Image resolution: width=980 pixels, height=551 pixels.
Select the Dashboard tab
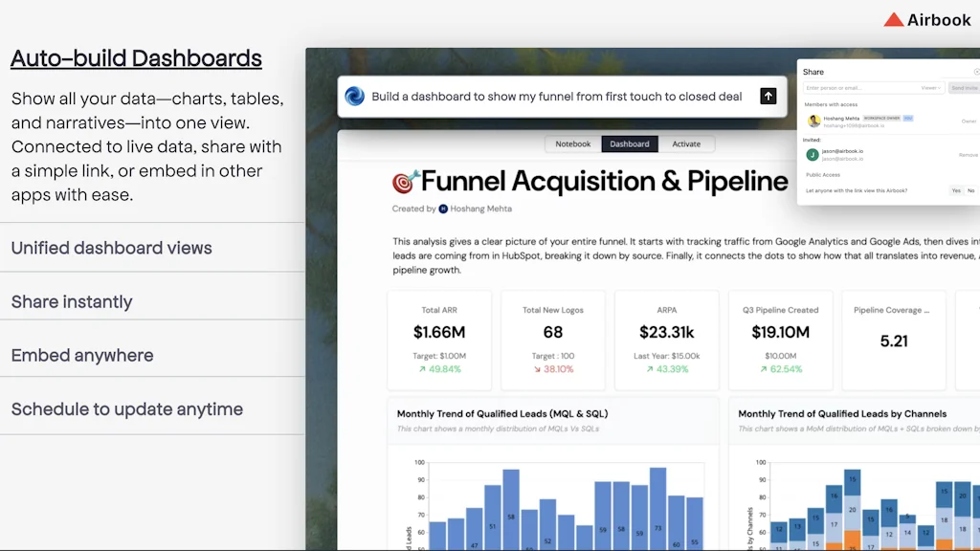630,143
